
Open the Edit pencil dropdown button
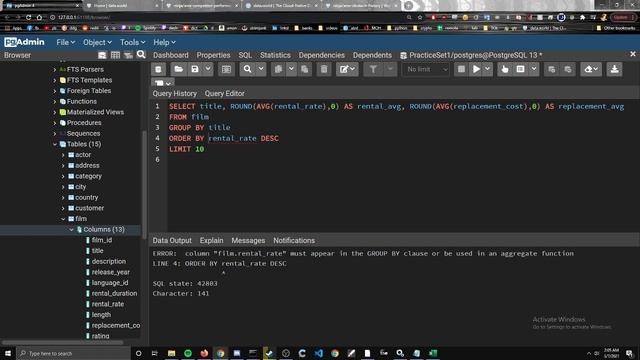pyautogui.click(x=347, y=69)
